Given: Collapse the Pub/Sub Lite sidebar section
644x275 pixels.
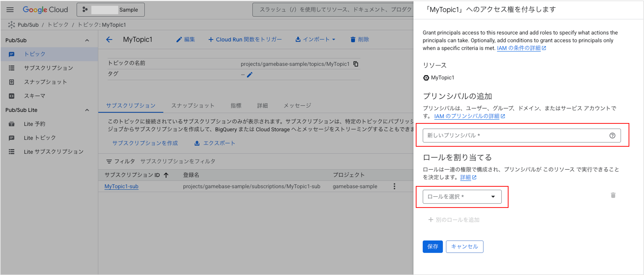Looking at the screenshot, I should tap(87, 110).
